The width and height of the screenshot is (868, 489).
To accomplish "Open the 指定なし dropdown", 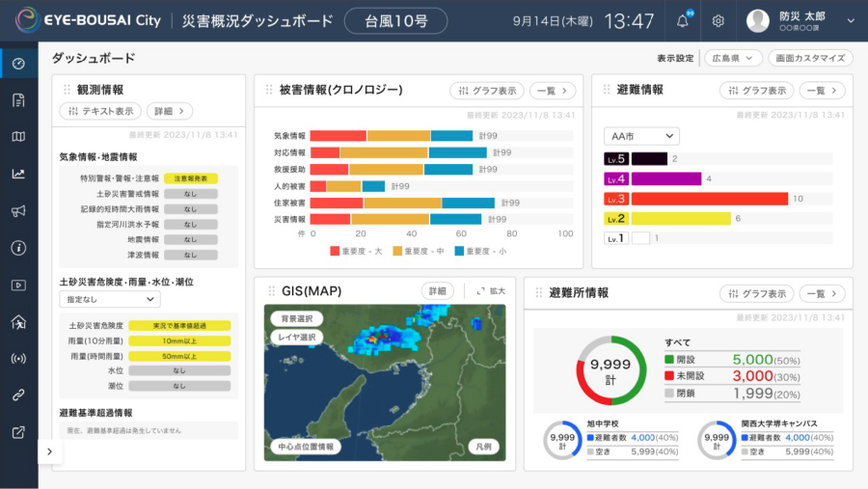I will [x=110, y=299].
